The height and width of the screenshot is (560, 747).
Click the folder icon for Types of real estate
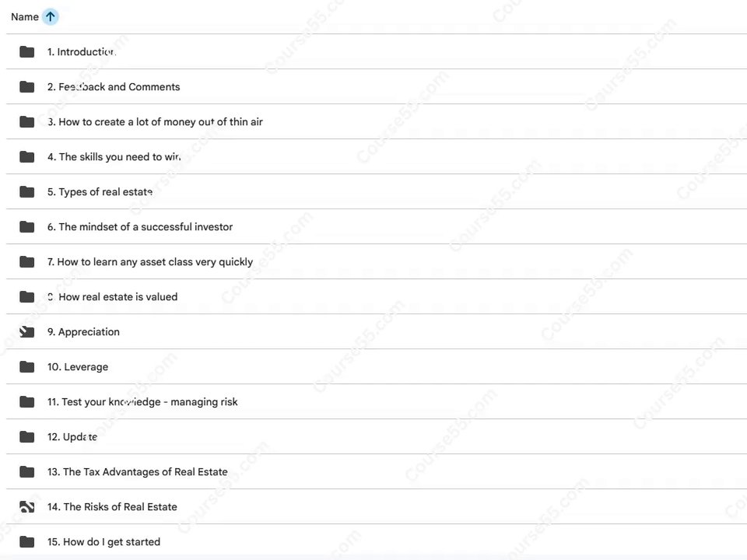26,192
